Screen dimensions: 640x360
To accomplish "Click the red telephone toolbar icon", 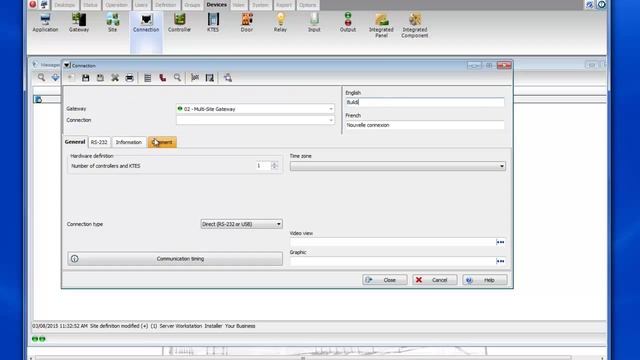I will [x=162, y=78].
